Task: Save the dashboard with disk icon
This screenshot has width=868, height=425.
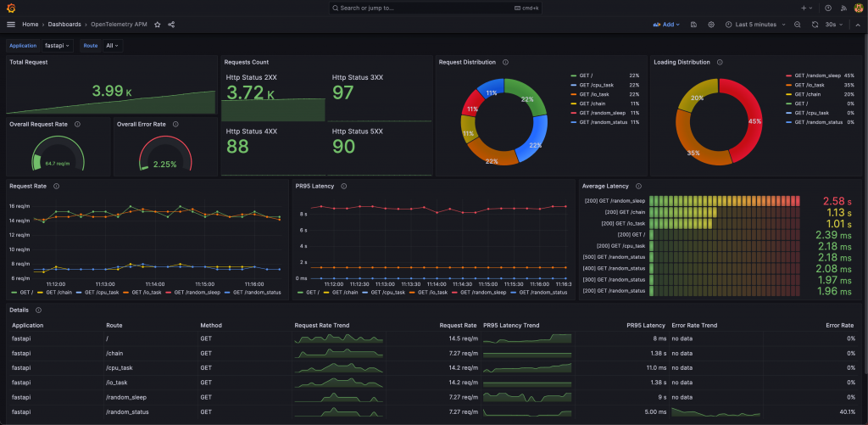Action: (693, 25)
